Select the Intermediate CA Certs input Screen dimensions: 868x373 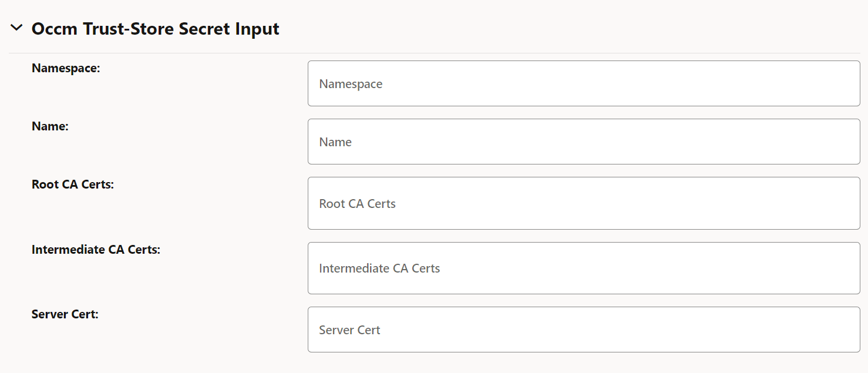tap(583, 268)
